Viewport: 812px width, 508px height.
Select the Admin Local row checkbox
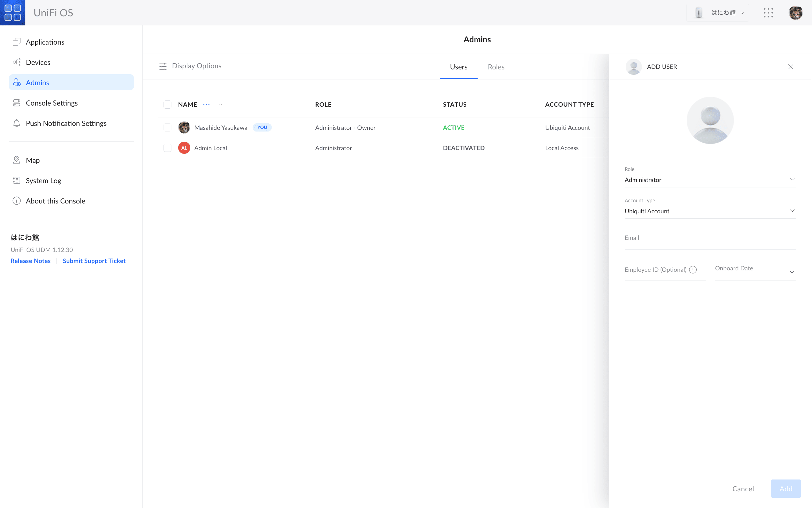[x=167, y=148]
